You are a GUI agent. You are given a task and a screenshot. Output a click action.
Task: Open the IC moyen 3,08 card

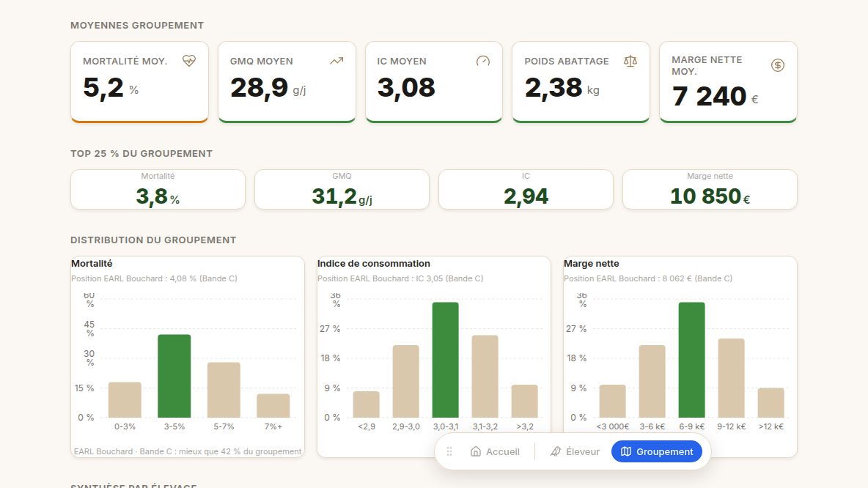point(434,82)
